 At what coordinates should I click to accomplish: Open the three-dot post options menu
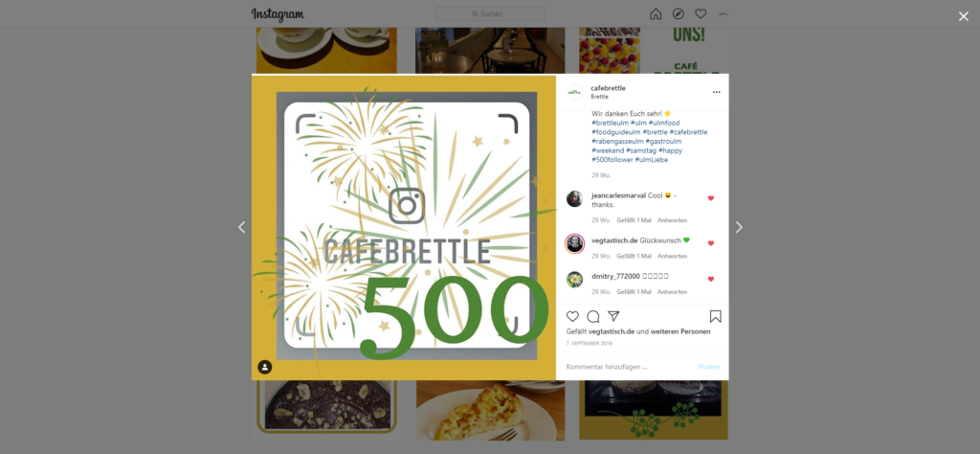(x=716, y=92)
